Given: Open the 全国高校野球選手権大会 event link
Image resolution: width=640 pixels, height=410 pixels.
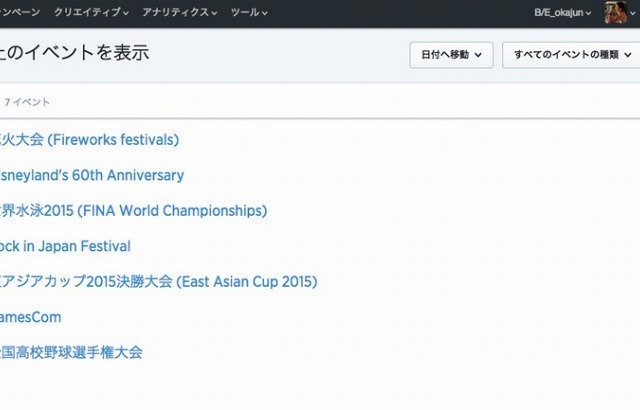Looking at the screenshot, I should [x=71, y=352].
